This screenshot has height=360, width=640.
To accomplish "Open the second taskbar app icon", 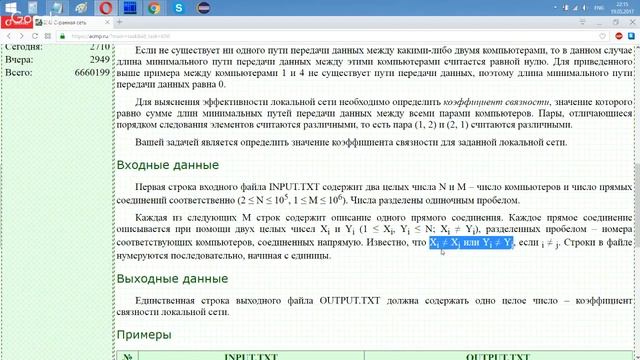I will pos(33,8).
